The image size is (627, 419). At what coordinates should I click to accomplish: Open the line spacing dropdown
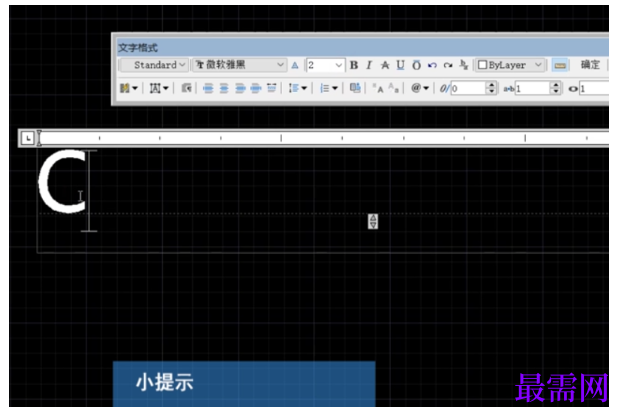click(298, 88)
